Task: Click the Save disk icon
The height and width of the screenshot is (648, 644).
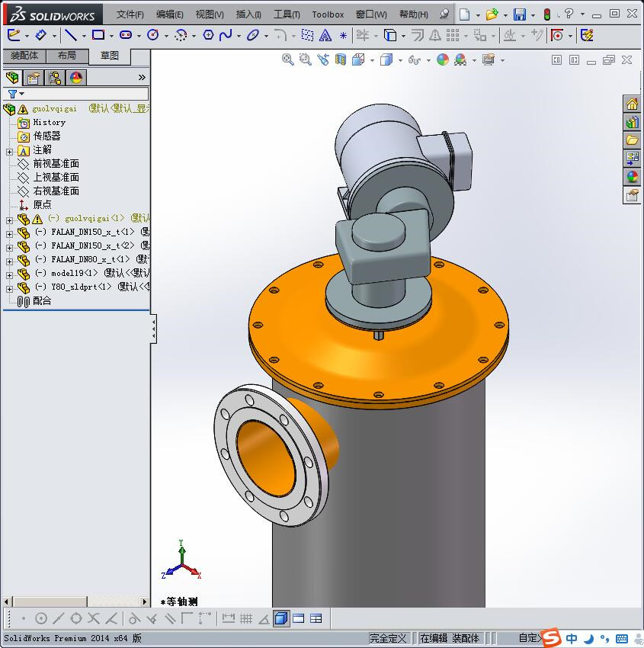Action: pyautogui.click(x=520, y=15)
